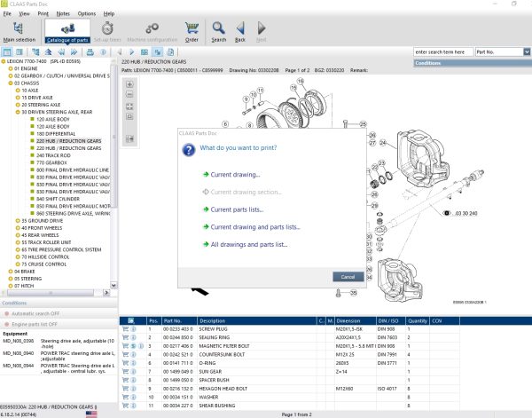Expand the 01 ENGINE tree node

coord(10,67)
